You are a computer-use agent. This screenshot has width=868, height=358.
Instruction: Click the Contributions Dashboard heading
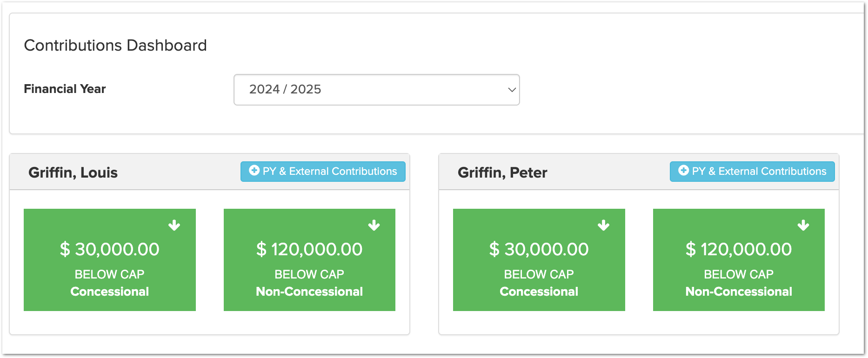pos(115,46)
